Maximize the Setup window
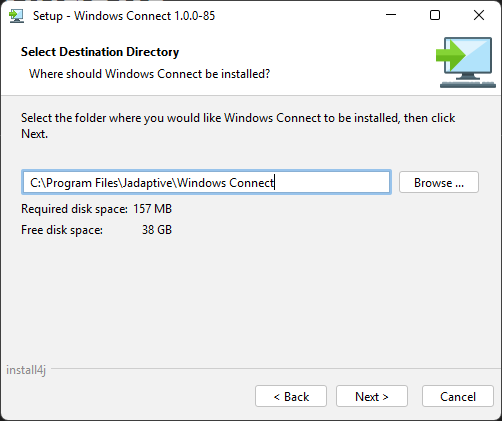502x421 pixels. pos(435,15)
